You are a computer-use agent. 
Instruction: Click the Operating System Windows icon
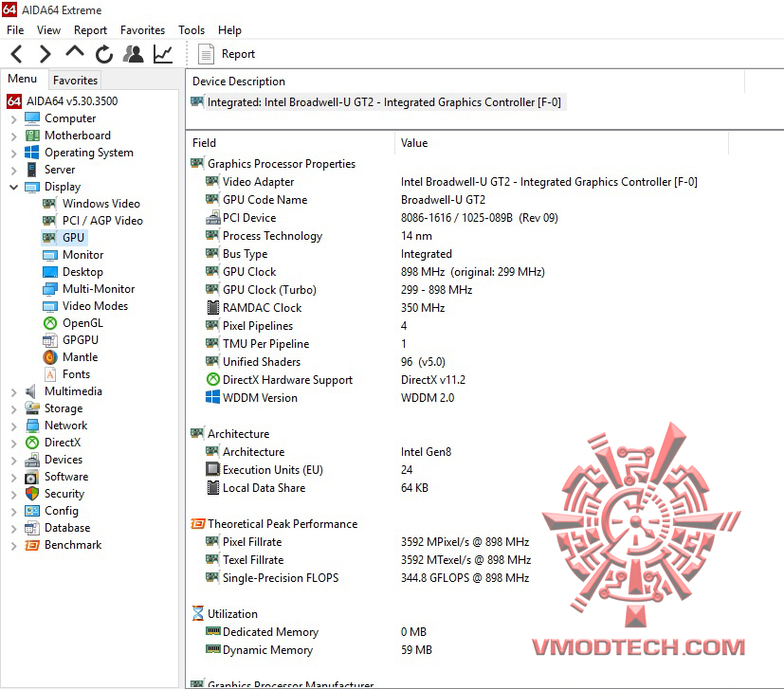coord(32,152)
